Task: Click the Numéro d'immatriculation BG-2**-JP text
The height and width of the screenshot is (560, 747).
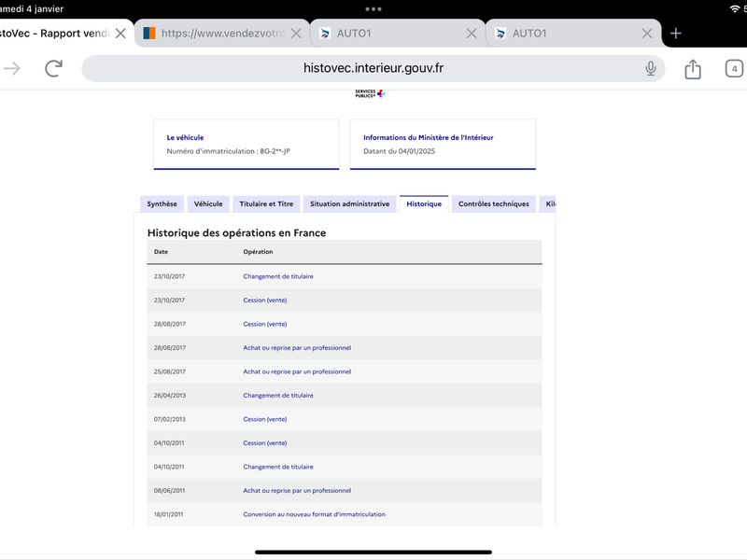Action: pyautogui.click(x=228, y=151)
